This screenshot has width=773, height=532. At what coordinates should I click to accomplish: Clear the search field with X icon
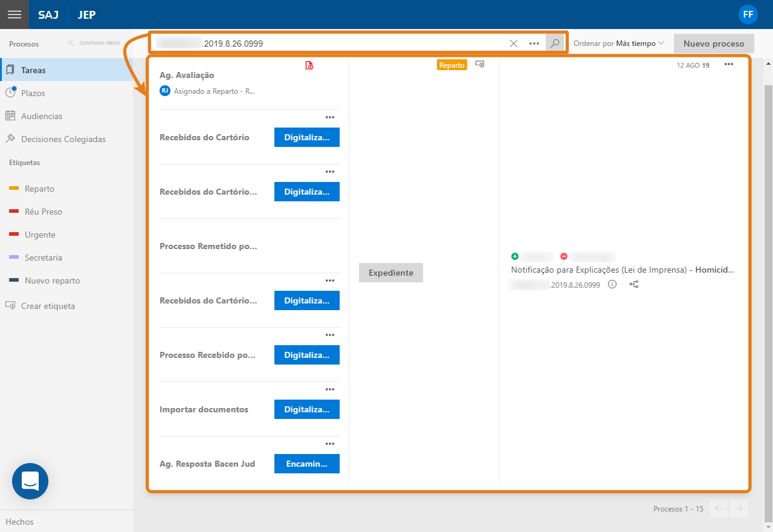tap(514, 44)
